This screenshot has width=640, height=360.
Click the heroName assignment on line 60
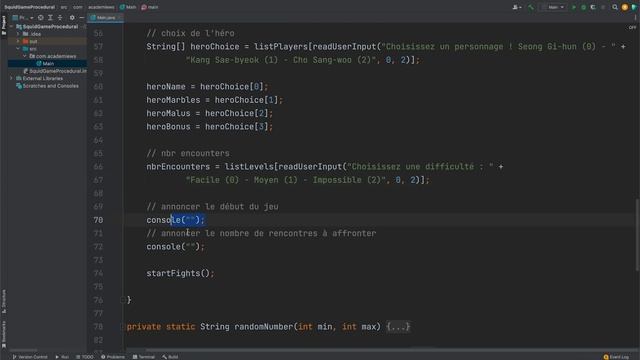point(207,87)
